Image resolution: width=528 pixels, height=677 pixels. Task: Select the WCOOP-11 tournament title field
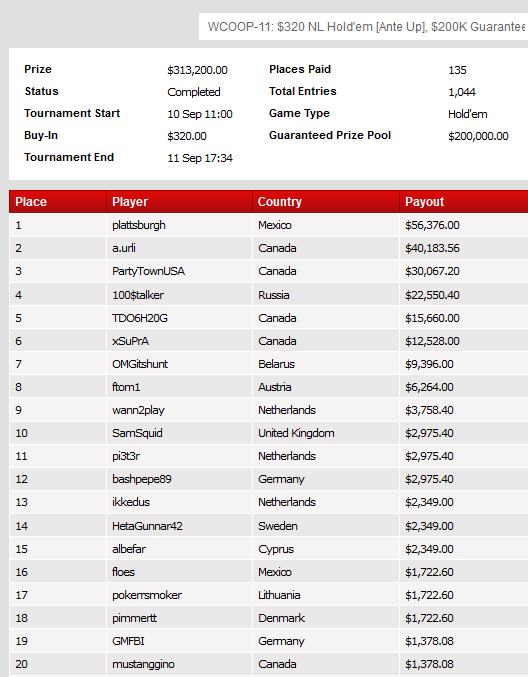pos(364,27)
